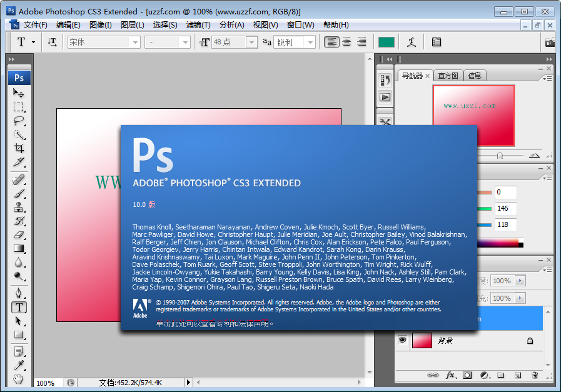561x392 pixels.
Task: Set left text alignment
Action: pyautogui.click(x=331, y=43)
